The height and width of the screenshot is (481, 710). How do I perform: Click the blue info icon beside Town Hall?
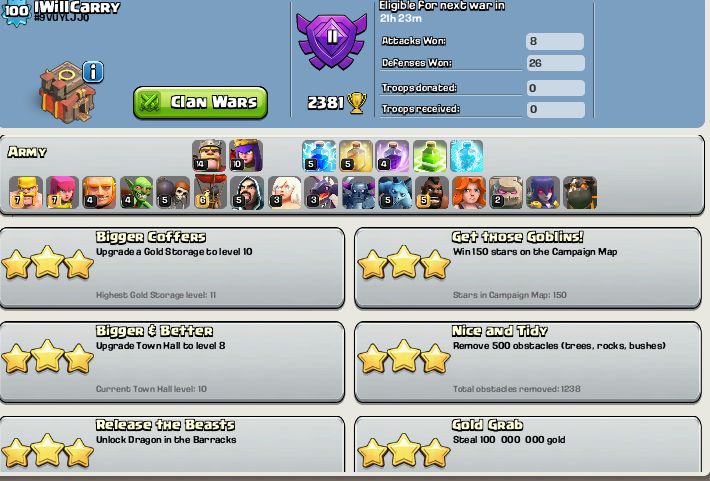tap(93, 72)
